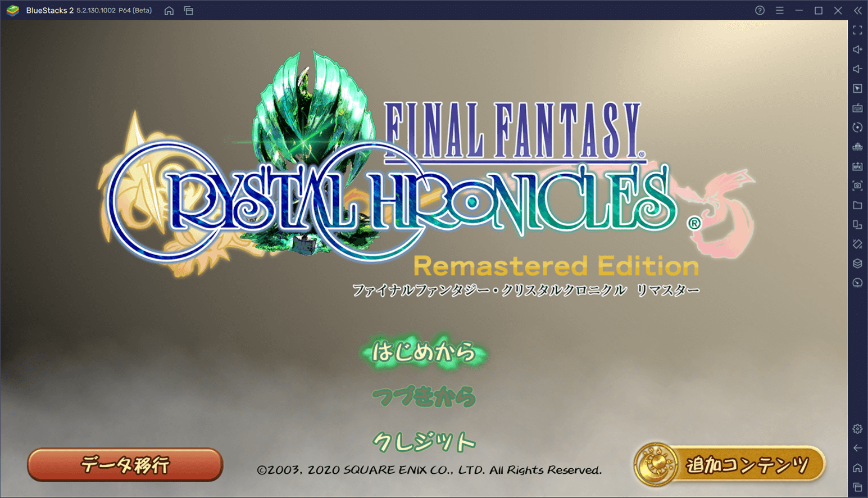Click the Square Enix copyright text

click(x=429, y=470)
